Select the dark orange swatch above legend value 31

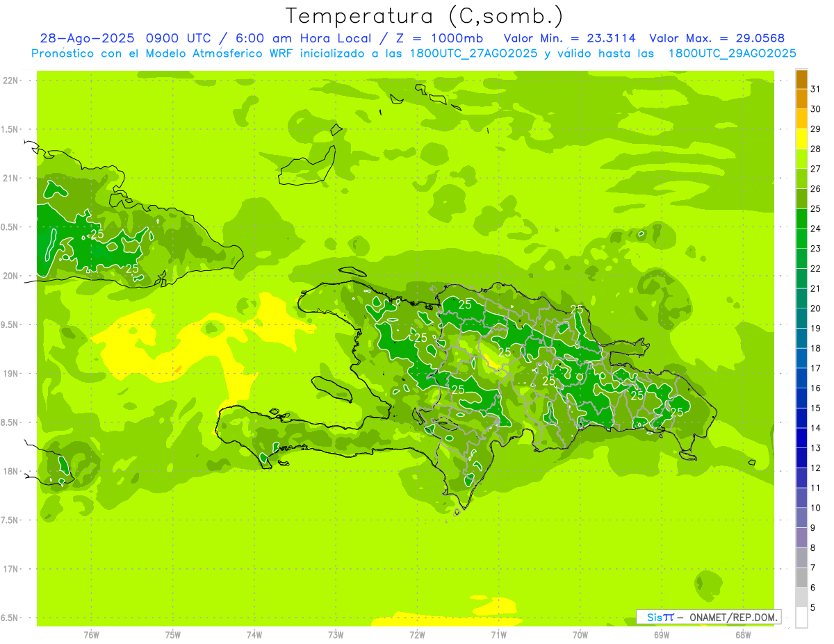pos(801,79)
